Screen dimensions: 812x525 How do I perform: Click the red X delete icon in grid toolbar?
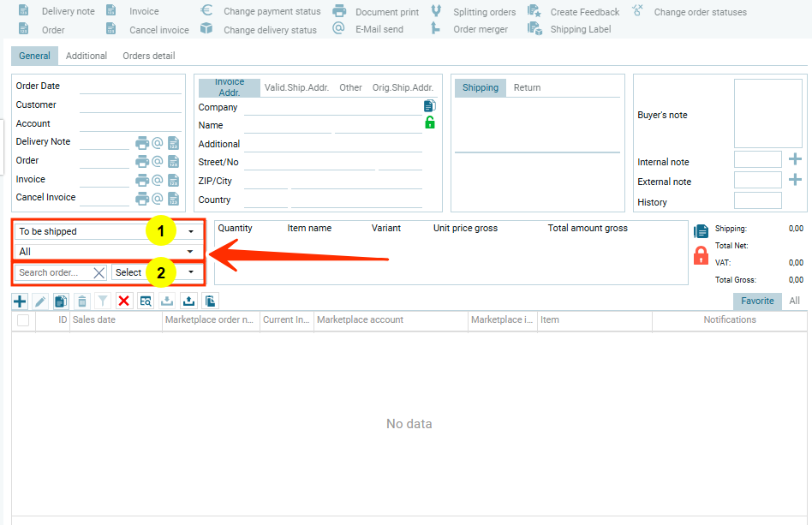pos(124,301)
